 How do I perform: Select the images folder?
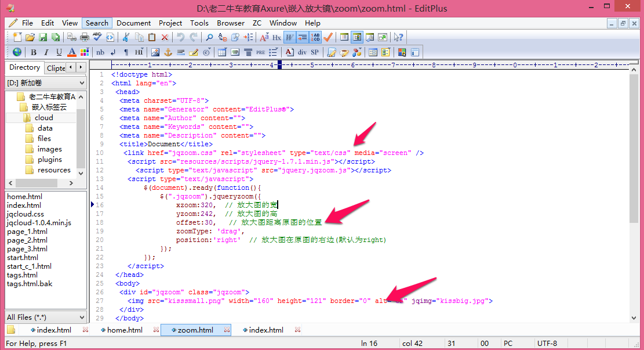coord(50,149)
